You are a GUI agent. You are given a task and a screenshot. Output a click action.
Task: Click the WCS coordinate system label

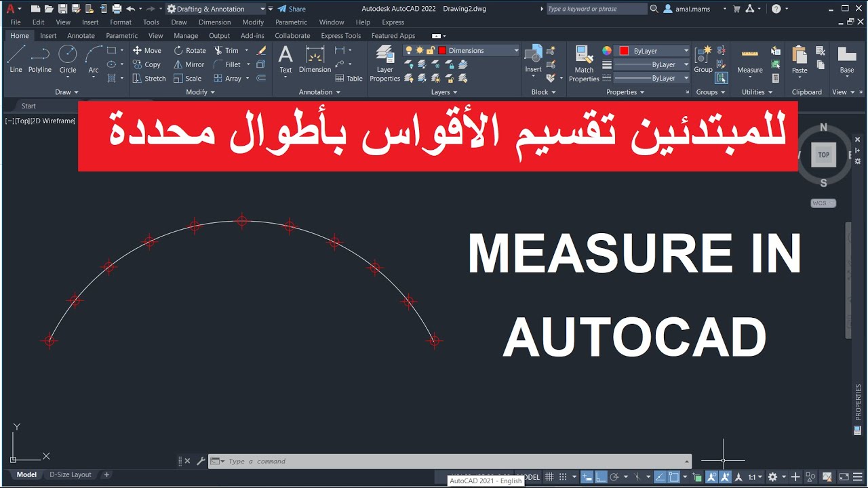coord(823,203)
